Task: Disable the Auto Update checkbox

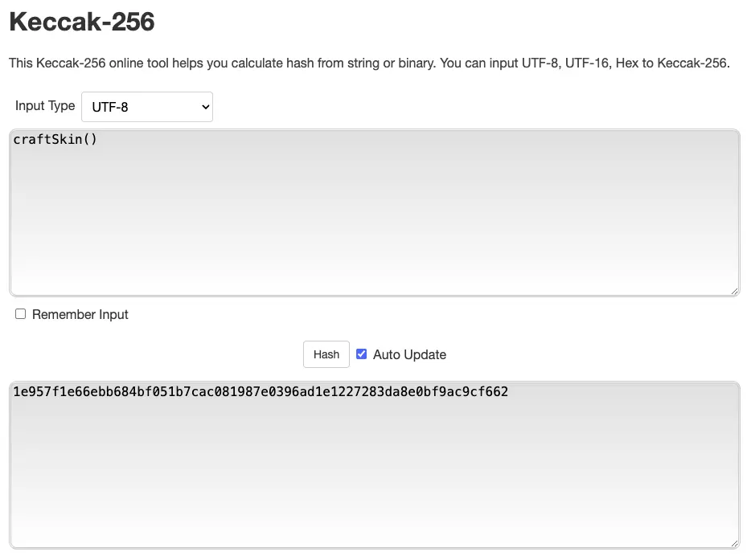Action: point(362,354)
